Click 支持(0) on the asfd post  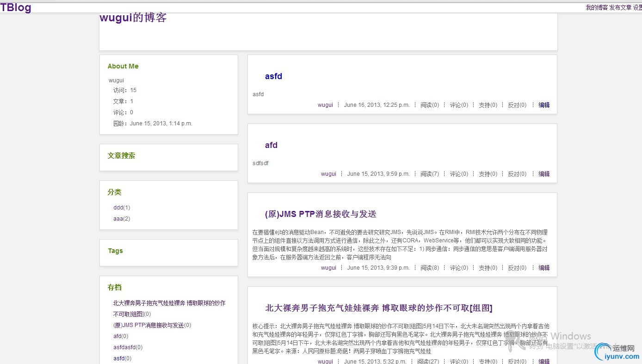point(488,105)
